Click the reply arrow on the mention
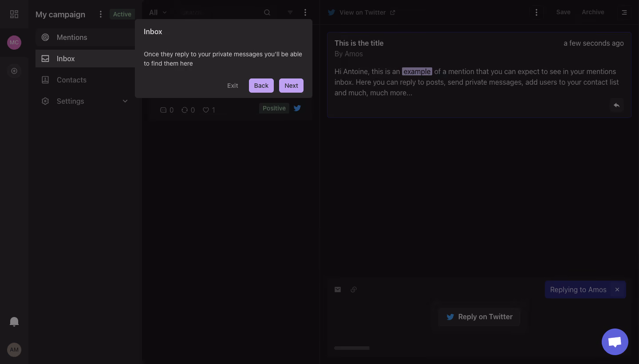This screenshot has height=364, width=639. (616, 105)
